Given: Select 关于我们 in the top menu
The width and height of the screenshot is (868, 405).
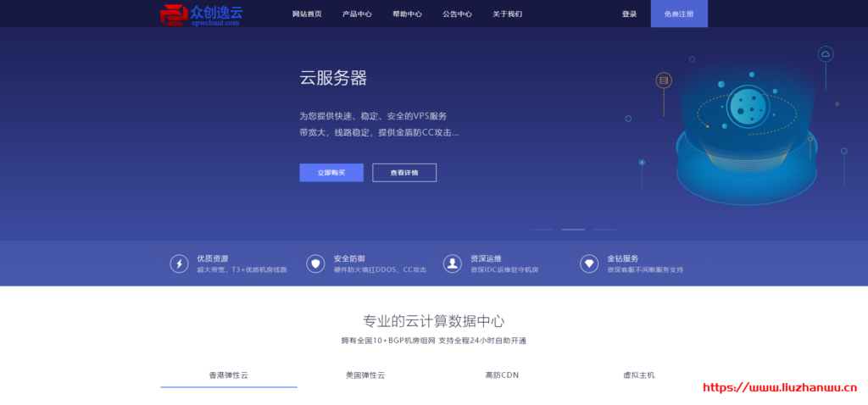Looking at the screenshot, I should 507,14.
